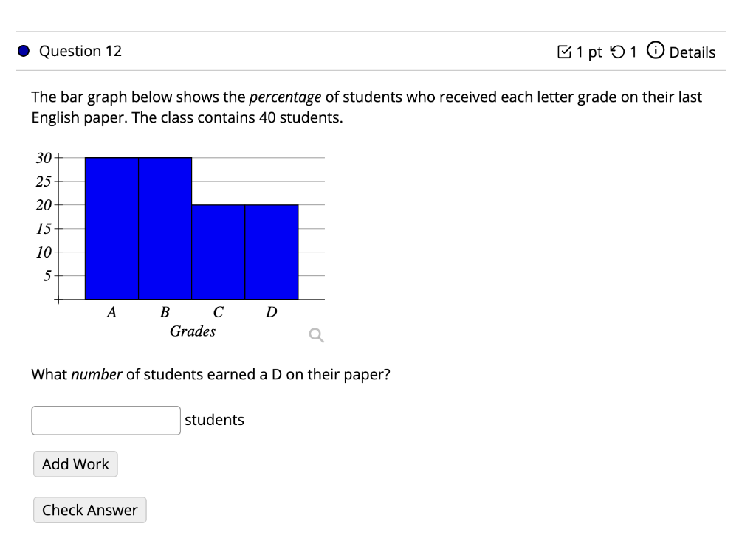Screen dimensions: 756x552
Task: Click the Check Answer button
Action: (89, 510)
